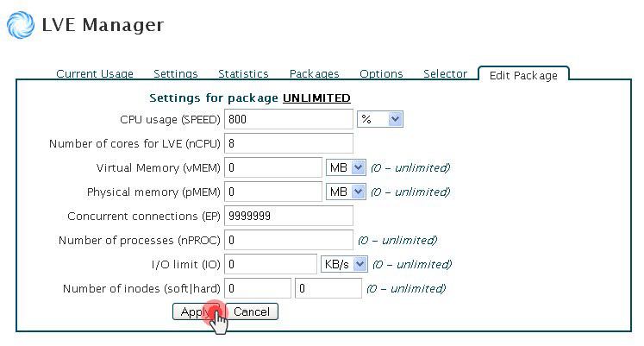Select the Edit Package tab
This screenshot has height=346, width=644.
[523, 75]
